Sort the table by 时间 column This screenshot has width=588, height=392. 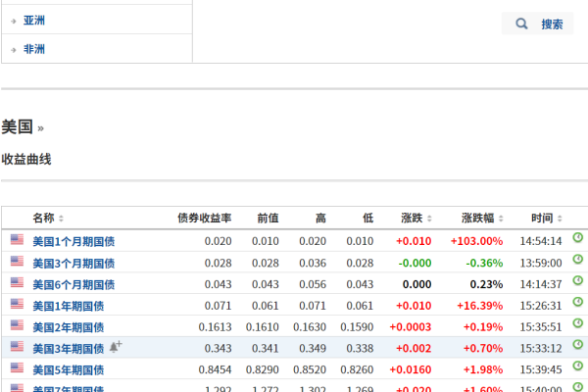(546, 218)
